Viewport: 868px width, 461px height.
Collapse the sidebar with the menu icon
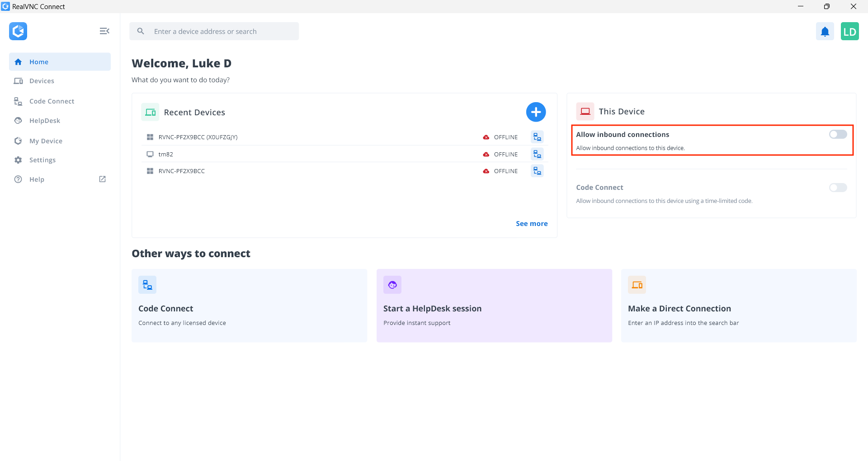tap(104, 31)
